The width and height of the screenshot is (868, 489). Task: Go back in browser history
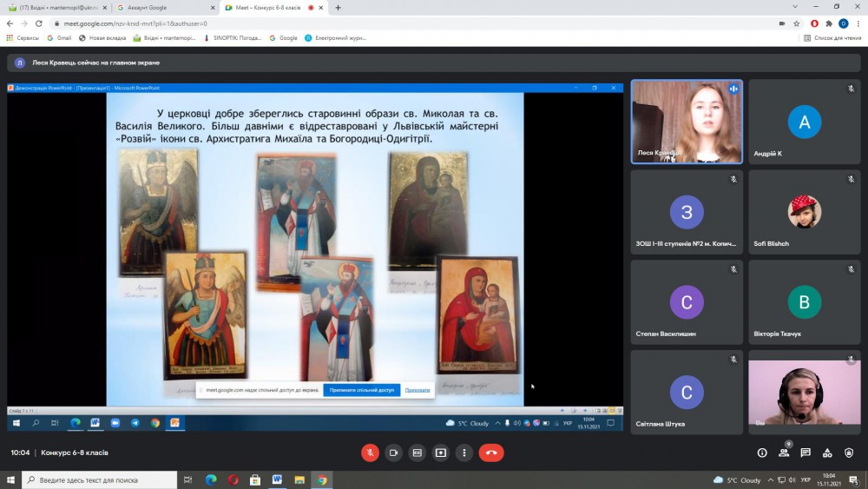(10, 23)
